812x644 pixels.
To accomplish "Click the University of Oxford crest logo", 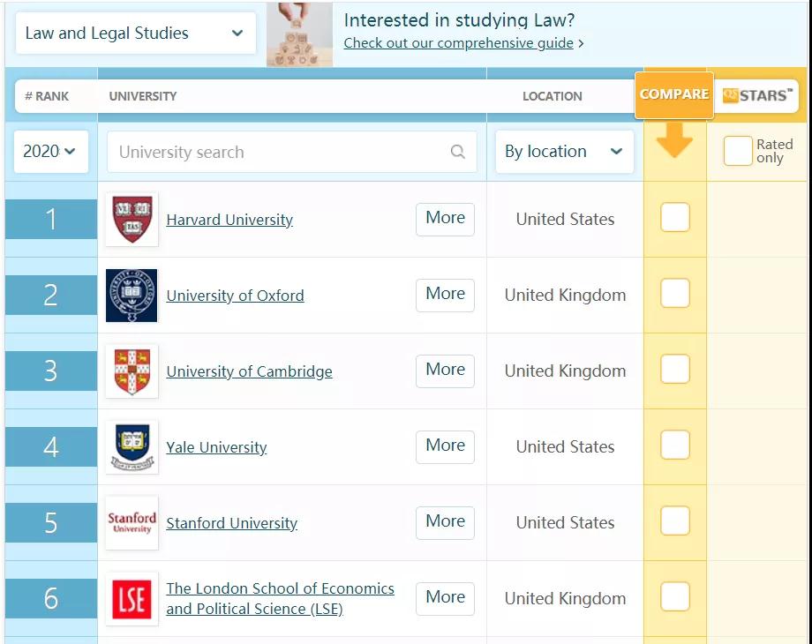I will (x=132, y=296).
